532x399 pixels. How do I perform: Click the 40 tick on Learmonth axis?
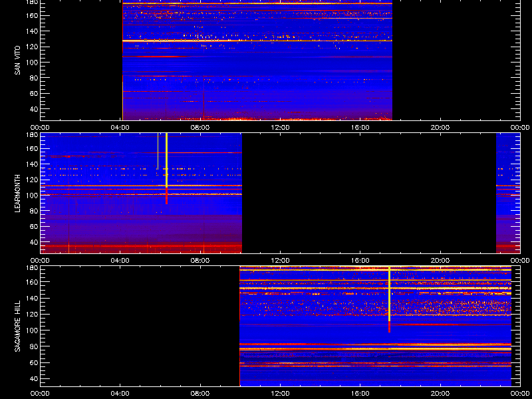pyautogui.click(x=34, y=242)
